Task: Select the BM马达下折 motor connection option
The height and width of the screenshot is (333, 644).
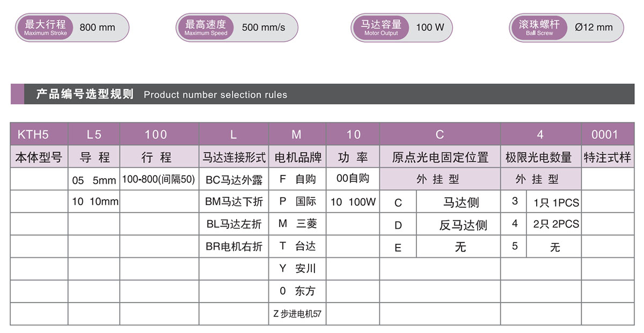Action: 234,202
